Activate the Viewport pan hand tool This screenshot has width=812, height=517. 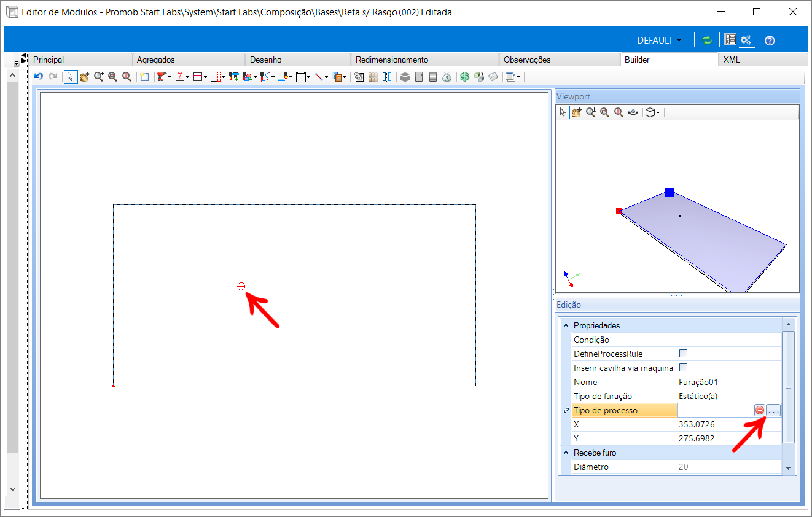576,112
